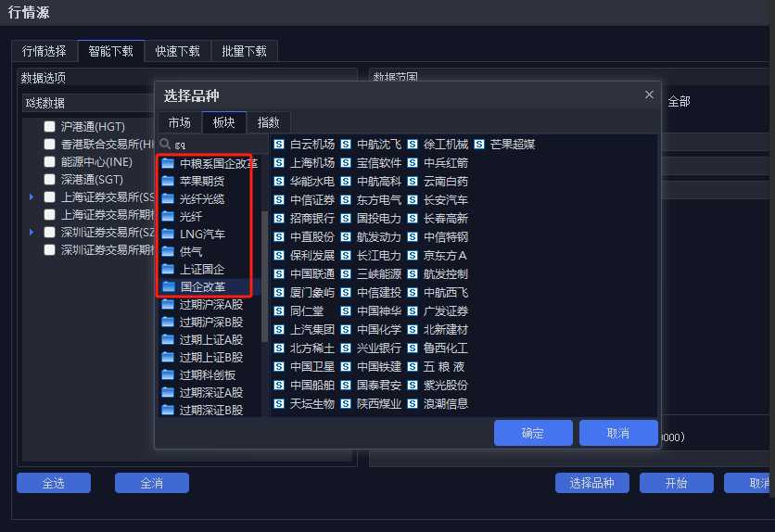The width and height of the screenshot is (775, 532).
Task: Click the S stock icon beside 五粮液
Action: [413, 366]
